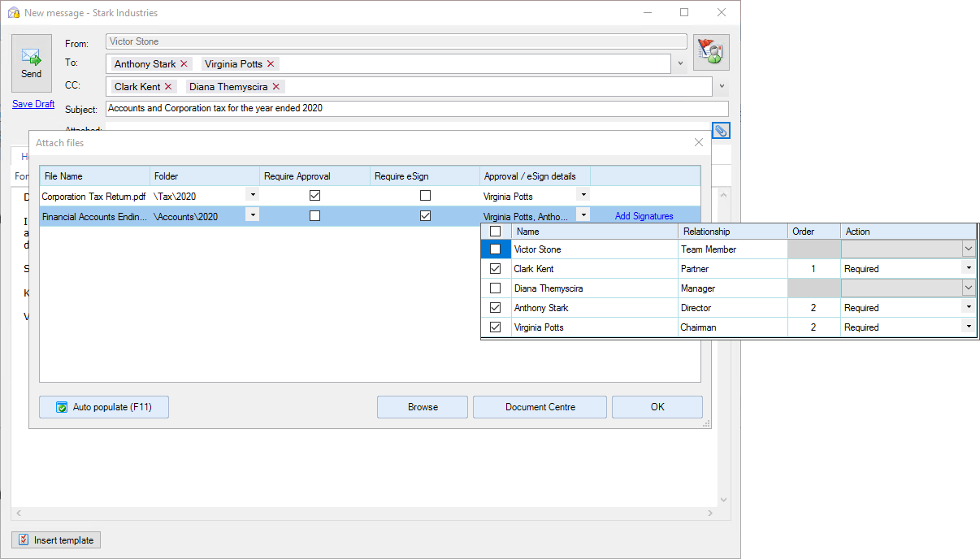The width and height of the screenshot is (980, 559).
Task: Open Action dropdown for Anthony Stark
Action: point(968,308)
